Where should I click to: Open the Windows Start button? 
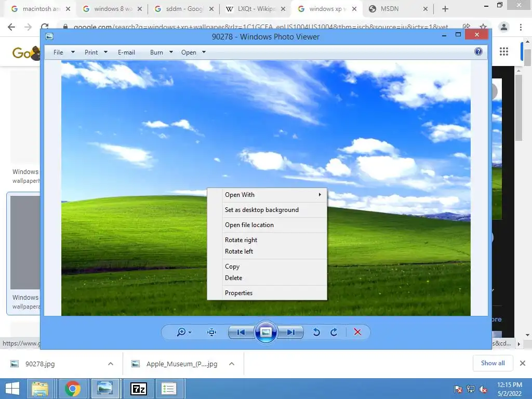[x=12, y=389]
